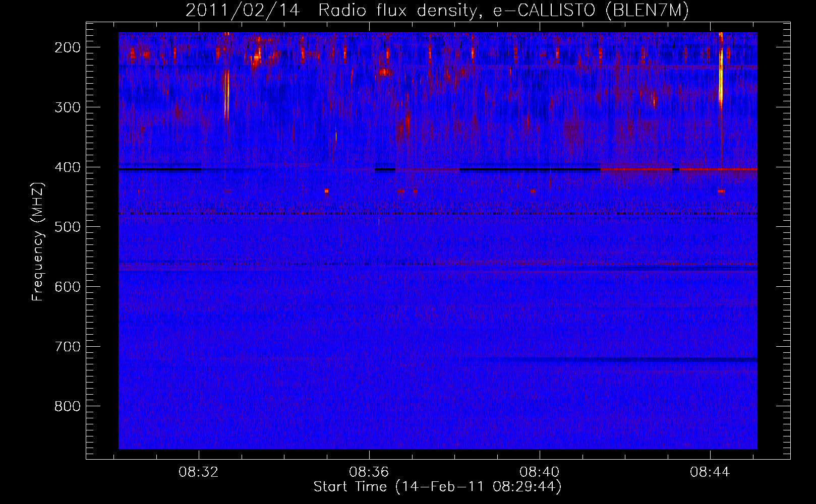Click the plot title "Radio flux density, e-CALLISTO (BLEN7M)"
Viewport: 816px width, 504px height.
point(503,11)
